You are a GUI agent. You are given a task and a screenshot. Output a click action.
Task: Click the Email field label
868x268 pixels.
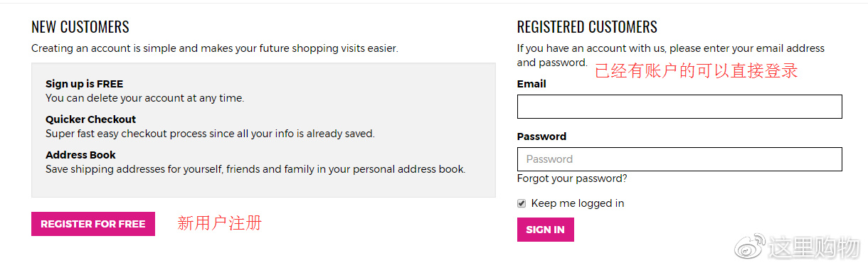click(531, 84)
